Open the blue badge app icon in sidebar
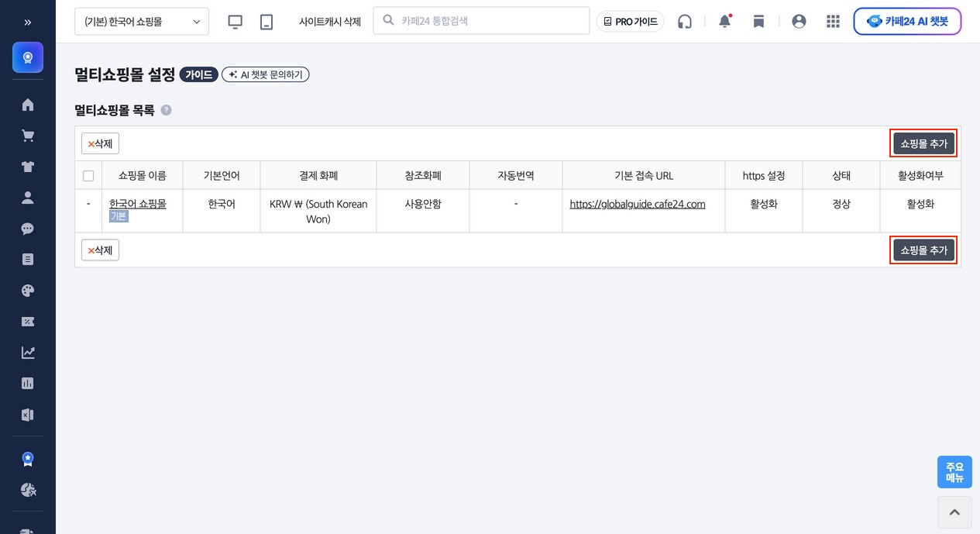 point(28,57)
